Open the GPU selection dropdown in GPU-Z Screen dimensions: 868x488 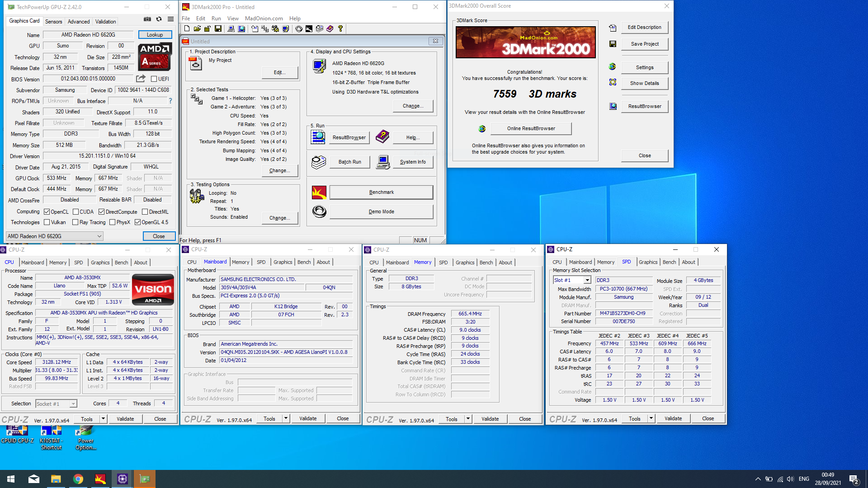55,236
